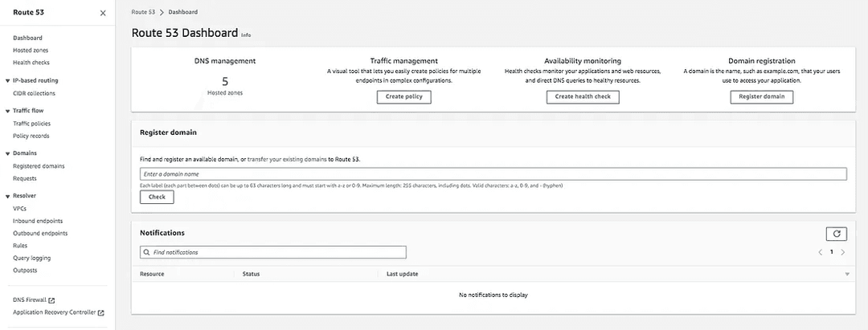Open Rules under Resolver
868x330 pixels.
pos(20,246)
